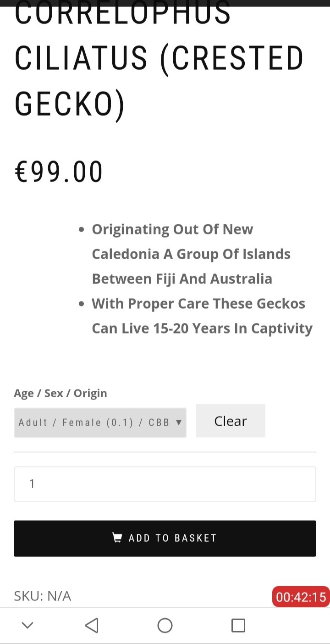Tap the Crested Gecko product title
330x644 pixels.
click(x=159, y=60)
